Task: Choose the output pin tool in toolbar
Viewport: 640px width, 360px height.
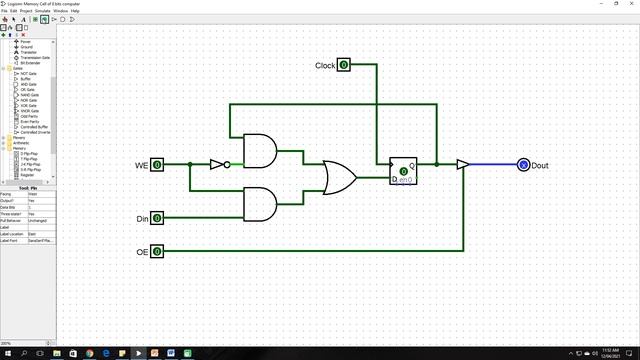Action: (x=44, y=19)
